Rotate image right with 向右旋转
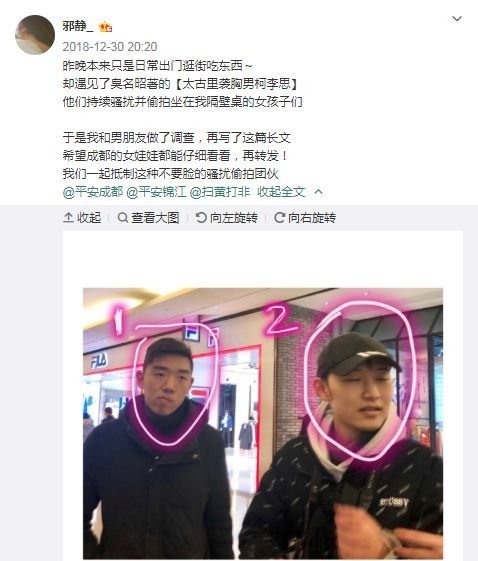Viewport: 478px width, 561px height. [305, 218]
